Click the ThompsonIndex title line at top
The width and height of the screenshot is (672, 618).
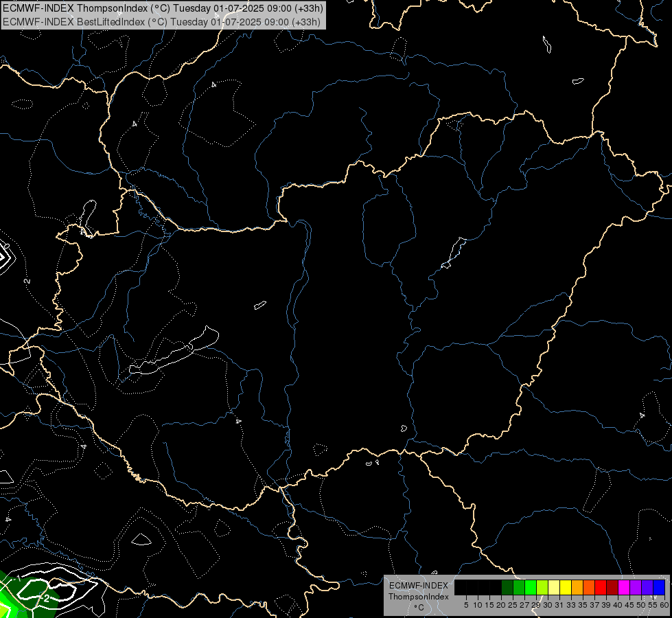click(163, 8)
